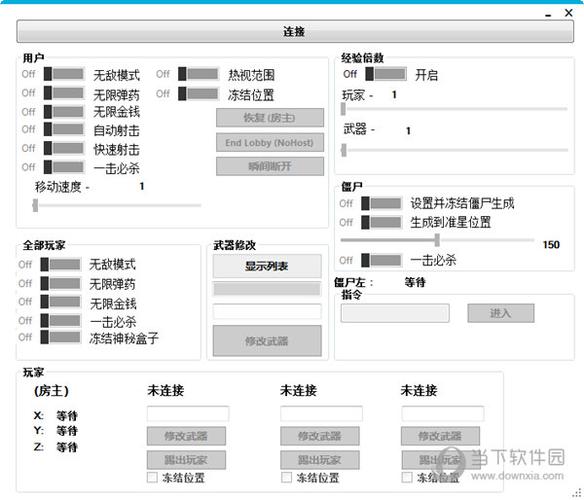584x500 pixels.
Task: Turn on the 经验倍数 开启 switch
Action: tap(386, 74)
